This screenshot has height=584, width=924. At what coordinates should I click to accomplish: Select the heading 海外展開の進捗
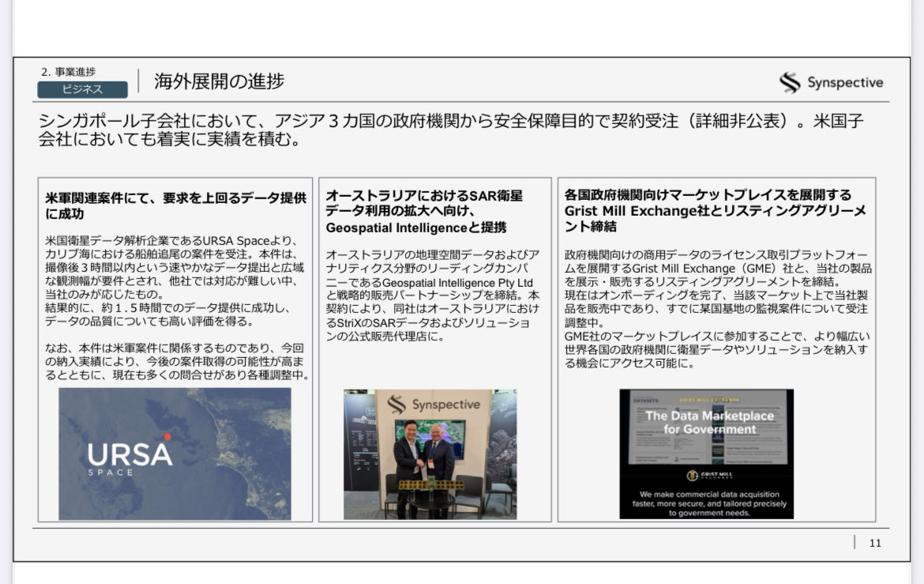(220, 81)
